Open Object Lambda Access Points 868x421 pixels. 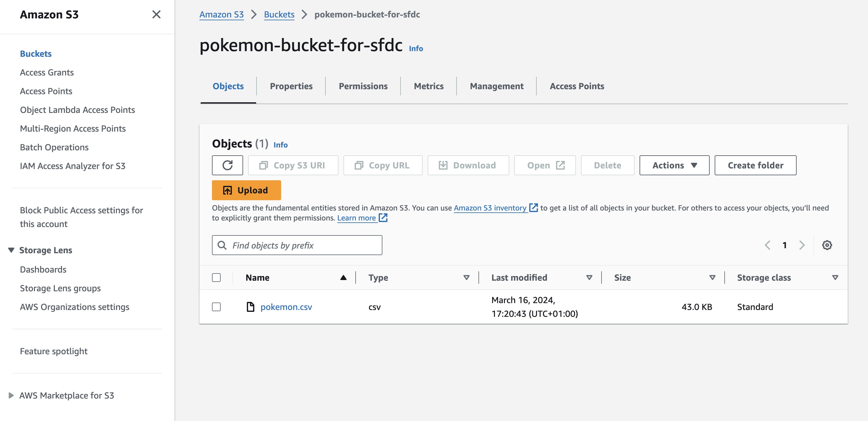pos(78,110)
